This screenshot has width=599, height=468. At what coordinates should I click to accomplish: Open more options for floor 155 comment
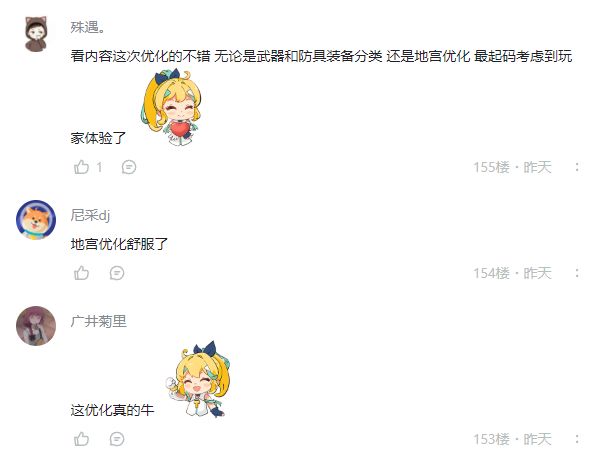coord(577,167)
